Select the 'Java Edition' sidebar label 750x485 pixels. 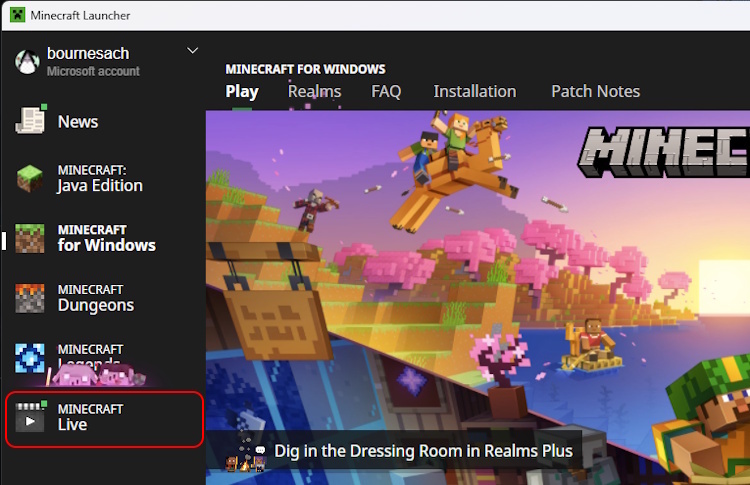pos(100,185)
